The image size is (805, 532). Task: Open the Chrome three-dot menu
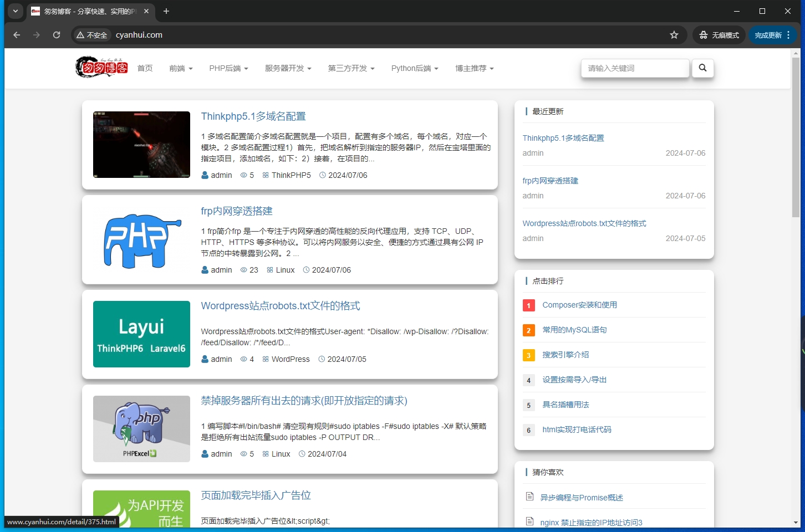point(788,35)
